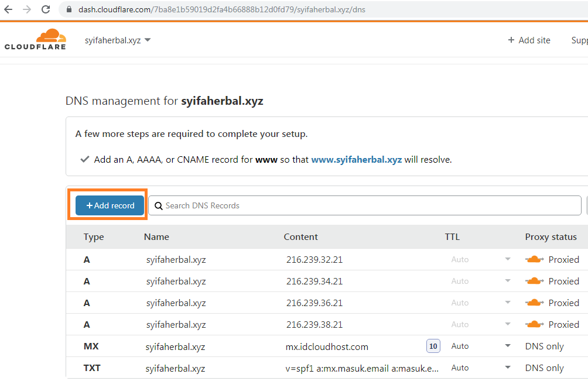This screenshot has height=381, width=588.
Task: Click the browser forward arrow
Action: [27, 9]
